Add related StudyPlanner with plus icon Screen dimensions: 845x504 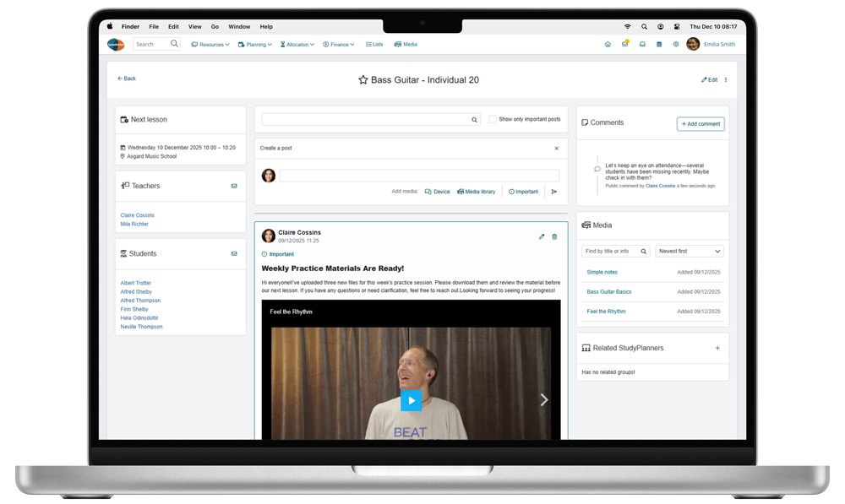717,349
